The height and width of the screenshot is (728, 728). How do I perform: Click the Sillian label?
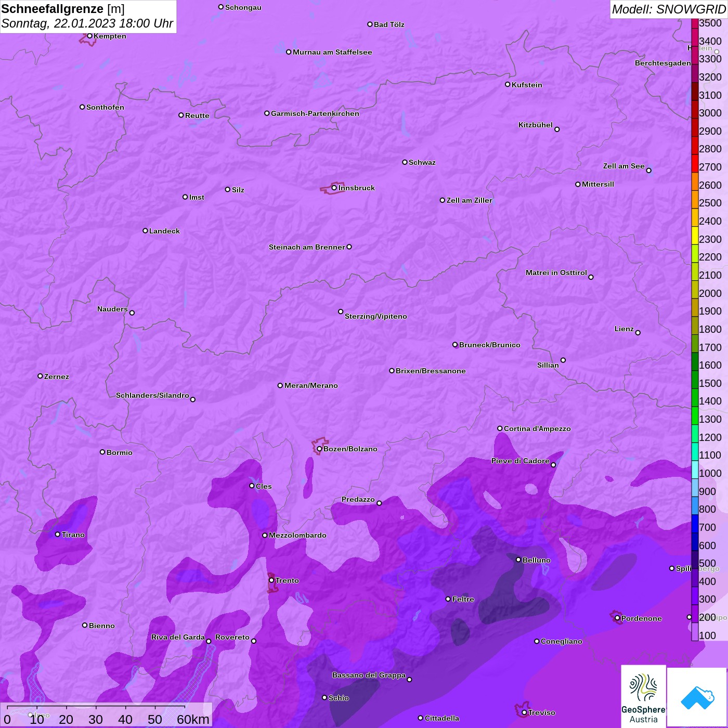coord(548,365)
